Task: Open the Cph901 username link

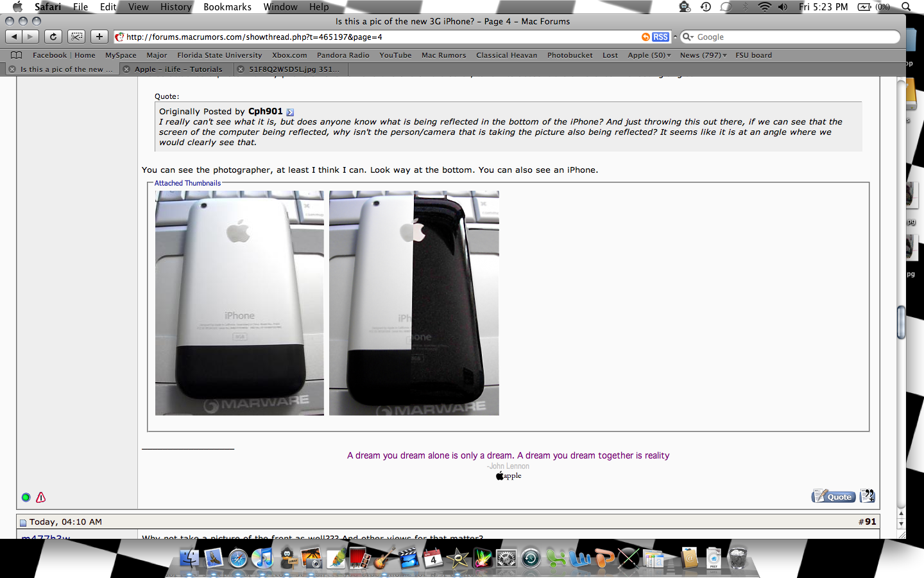Action: 266,111
